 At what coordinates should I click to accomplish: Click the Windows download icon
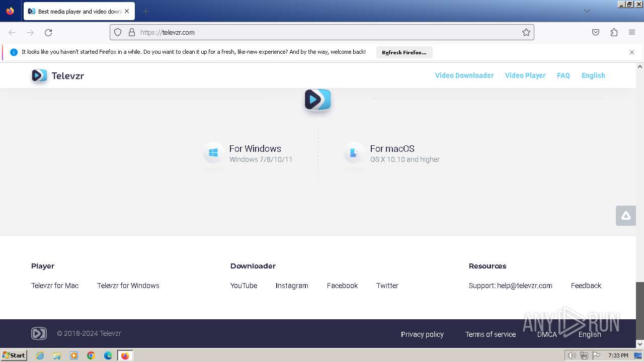213,153
